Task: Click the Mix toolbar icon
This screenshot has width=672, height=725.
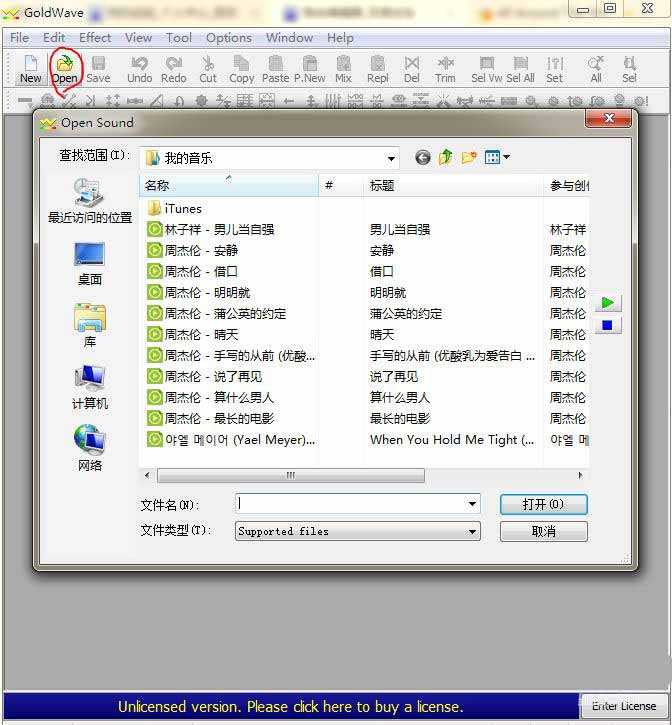Action: point(343,68)
